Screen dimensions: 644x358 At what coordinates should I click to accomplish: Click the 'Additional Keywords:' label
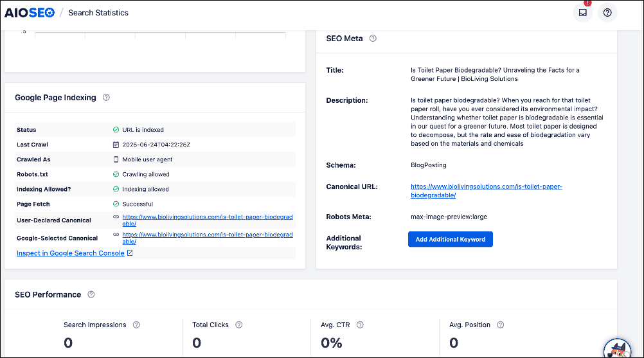(x=344, y=243)
